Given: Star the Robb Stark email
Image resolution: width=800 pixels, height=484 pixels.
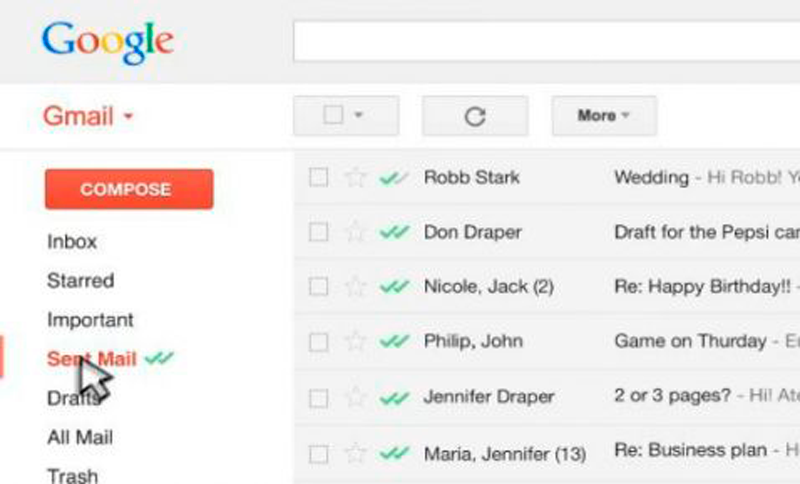Looking at the screenshot, I should pyautogui.click(x=355, y=178).
